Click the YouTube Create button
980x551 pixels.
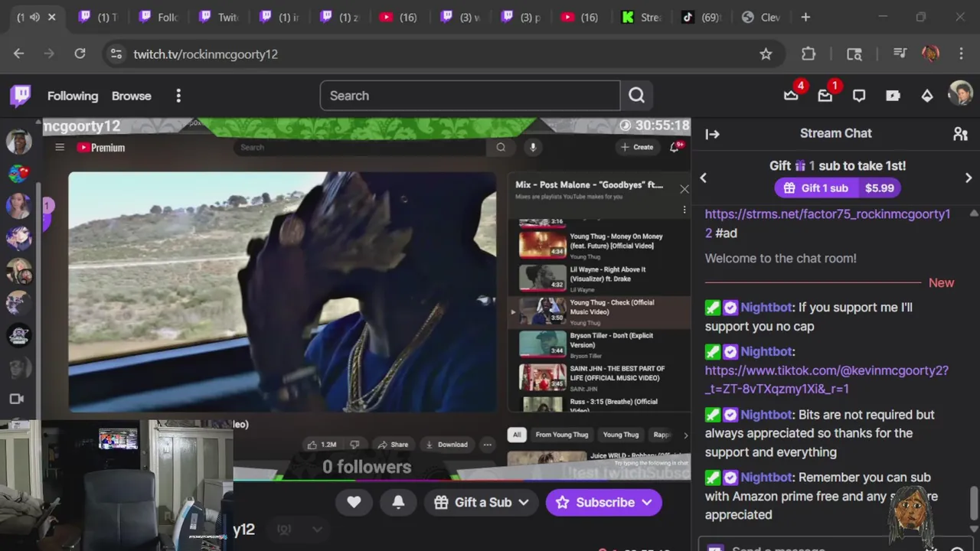point(637,147)
